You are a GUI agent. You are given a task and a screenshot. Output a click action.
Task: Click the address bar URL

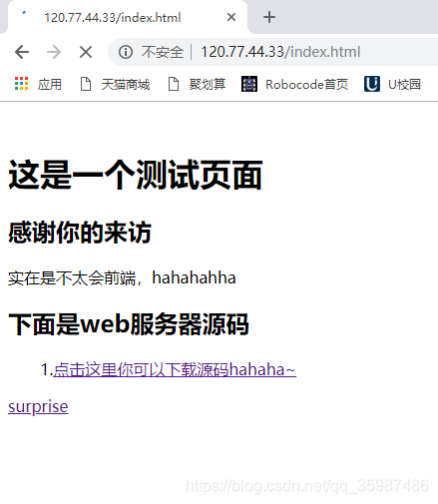pyautogui.click(x=280, y=52)
